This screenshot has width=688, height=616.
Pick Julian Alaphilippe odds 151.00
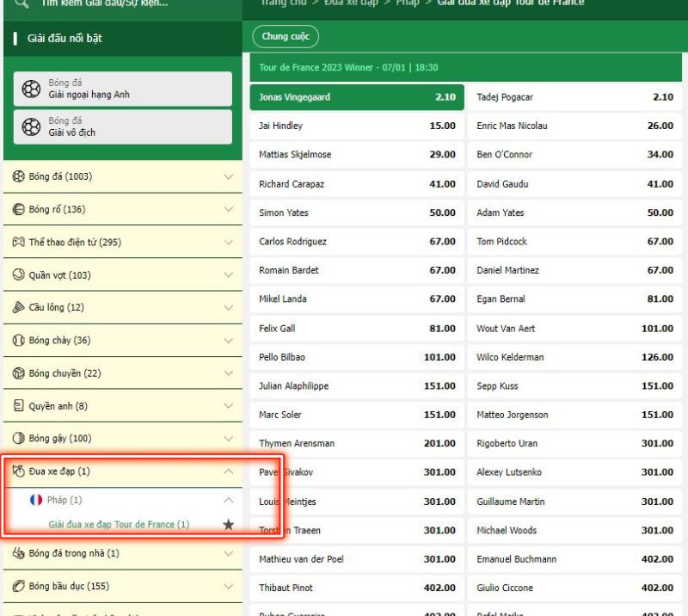coord(357,386)
